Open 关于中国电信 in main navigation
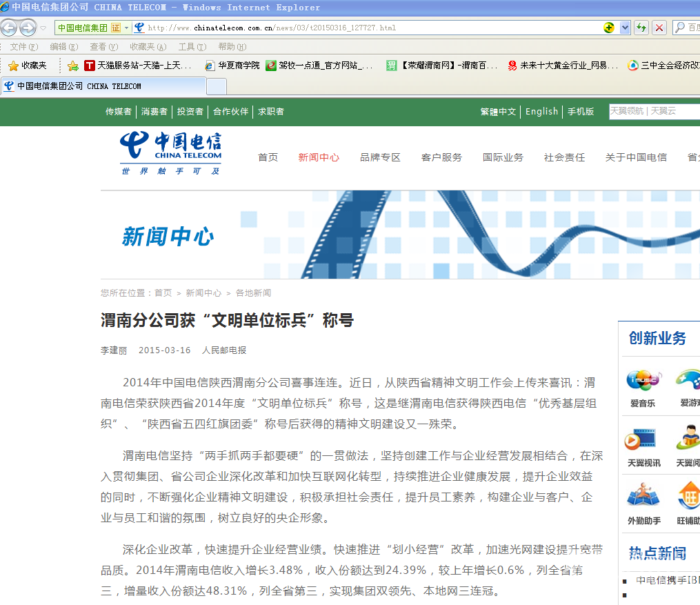This screenshot has height=605, width=700. [x=636, y=157]
